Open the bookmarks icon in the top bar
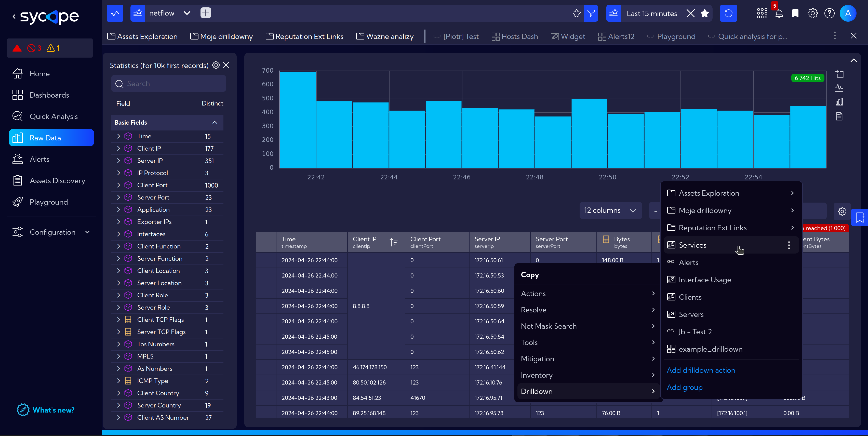 tap(795, 14)
